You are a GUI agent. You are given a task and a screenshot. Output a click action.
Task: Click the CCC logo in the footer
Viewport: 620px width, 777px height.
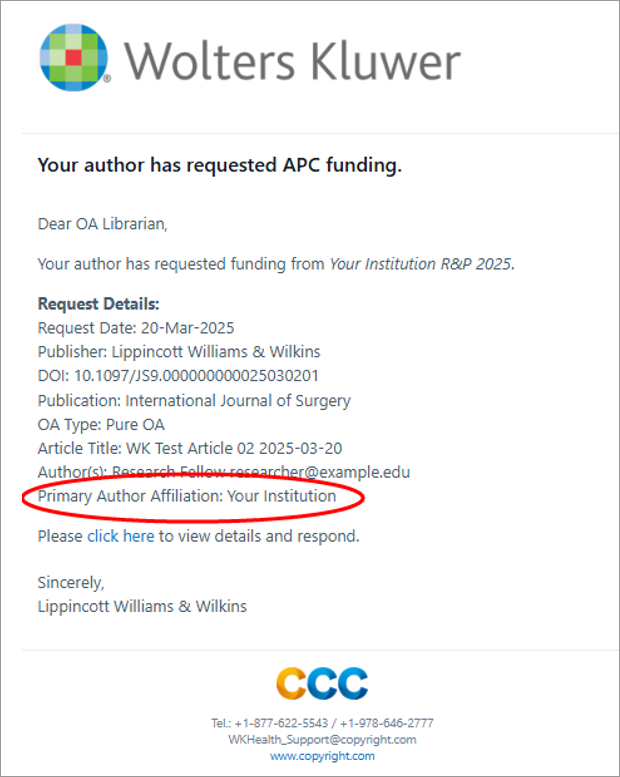coord(322,683)
